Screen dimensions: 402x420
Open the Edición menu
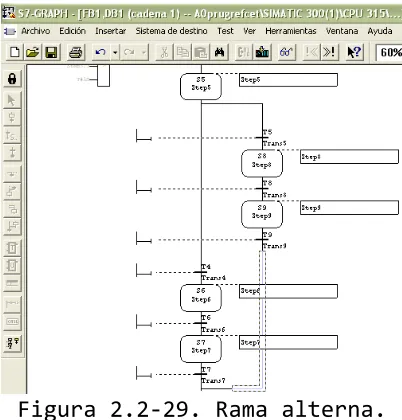point(73,31)
